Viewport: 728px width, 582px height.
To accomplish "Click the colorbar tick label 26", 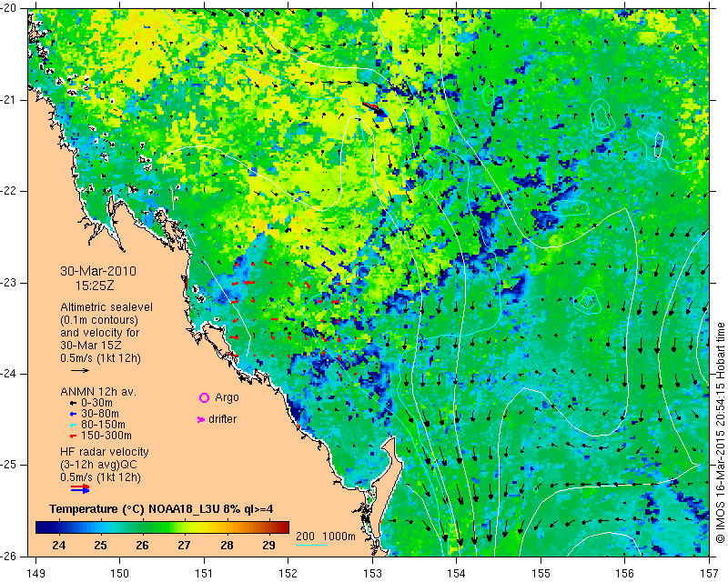I will 142,545.
